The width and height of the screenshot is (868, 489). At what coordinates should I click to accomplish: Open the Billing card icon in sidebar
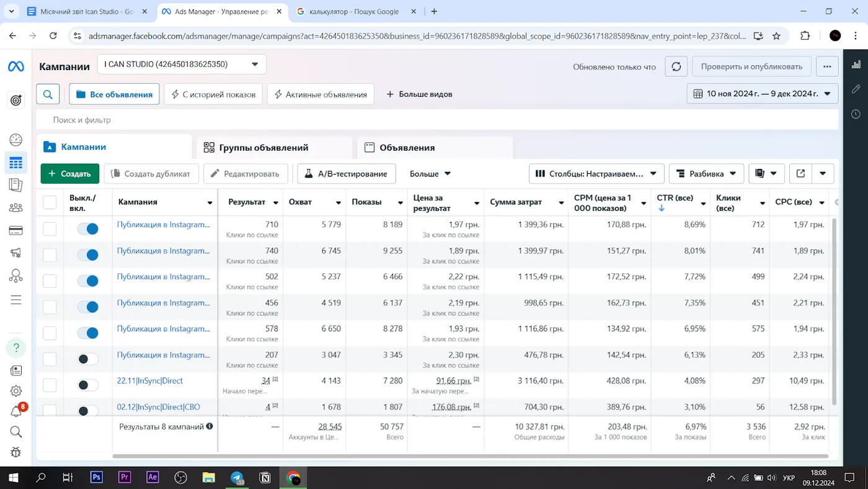(16, 231)
